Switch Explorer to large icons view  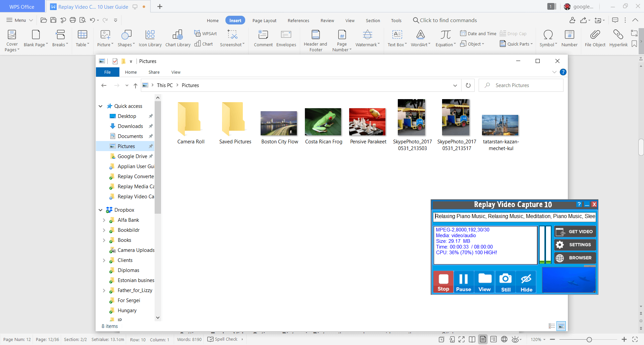(x=561, y=326)
